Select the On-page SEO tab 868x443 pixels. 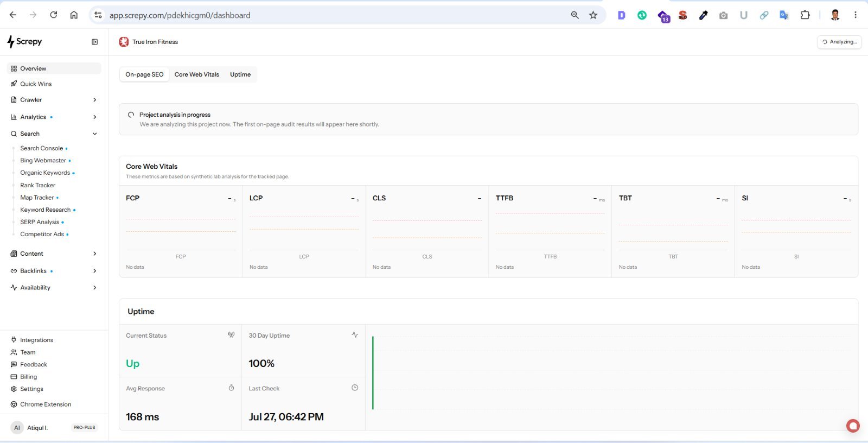(x=144, y=75)
